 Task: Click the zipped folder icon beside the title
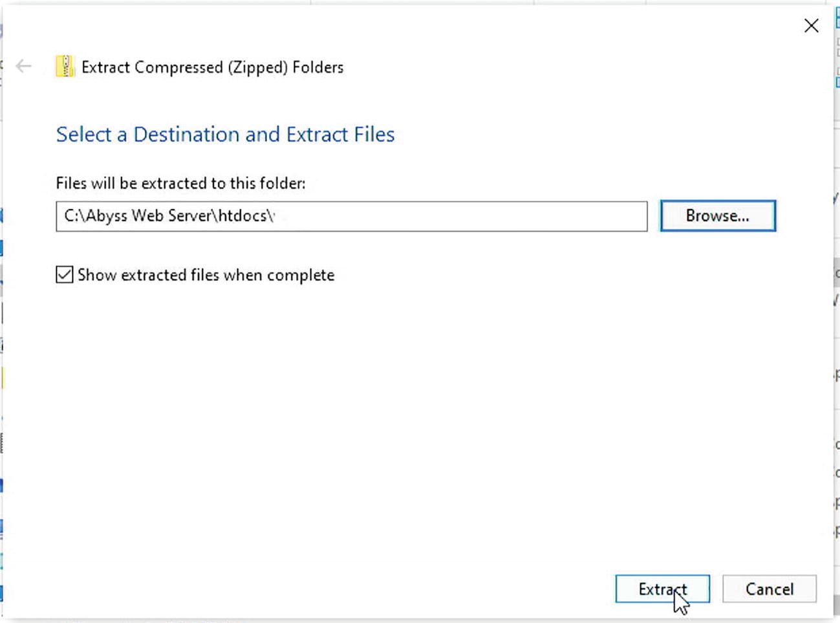pyautogui.click(x=65, y=67)
